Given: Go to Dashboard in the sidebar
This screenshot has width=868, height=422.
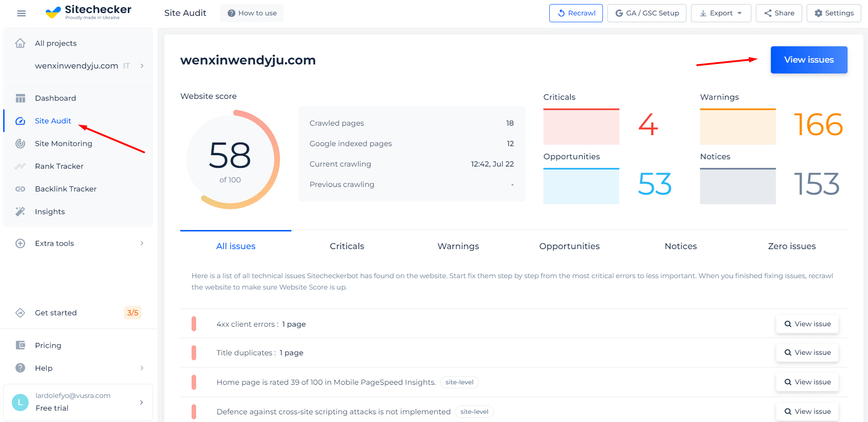Looking at the screenshot, I should point(55,98).
